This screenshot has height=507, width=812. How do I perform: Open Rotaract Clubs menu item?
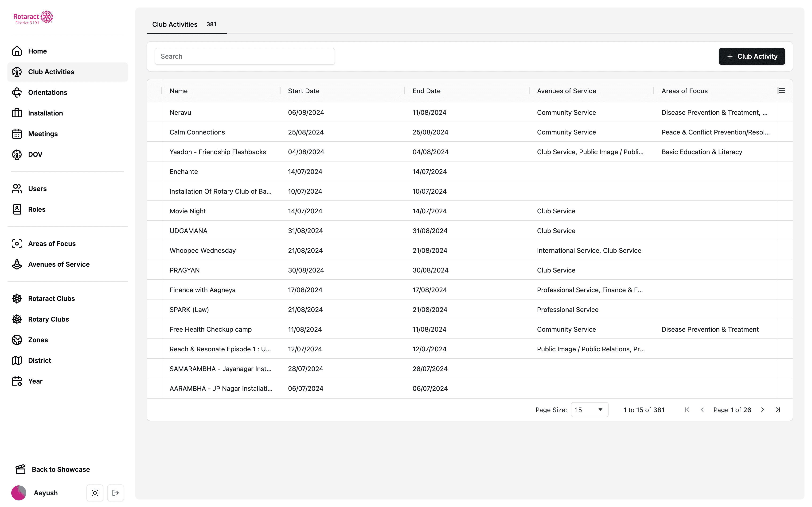click(51, 298)
